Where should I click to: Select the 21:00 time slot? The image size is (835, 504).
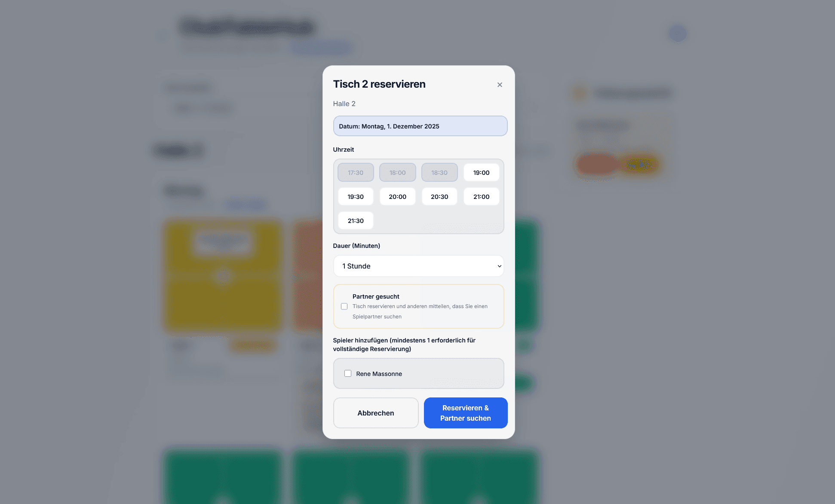pos(481,196)
